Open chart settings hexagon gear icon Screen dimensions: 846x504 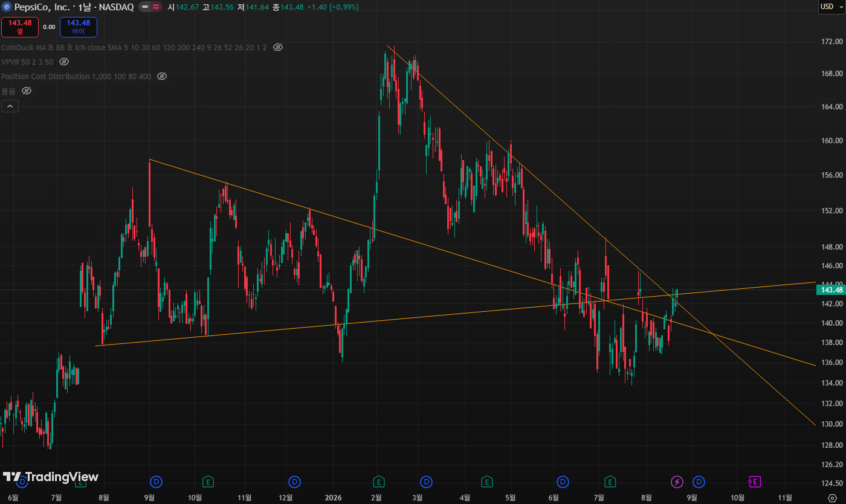[x=831, y=497]
